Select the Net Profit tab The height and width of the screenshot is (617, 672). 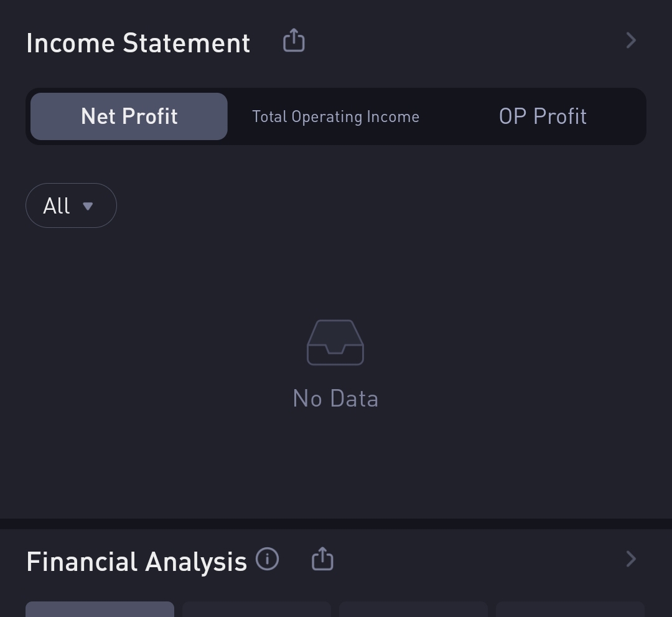coord(129,116)
